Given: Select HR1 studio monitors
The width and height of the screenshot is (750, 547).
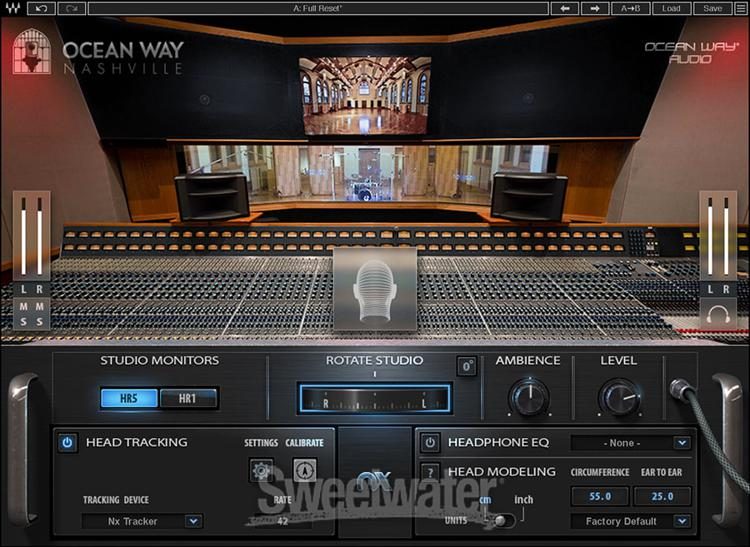Looking at the screenshot, I should pos(188,398).
